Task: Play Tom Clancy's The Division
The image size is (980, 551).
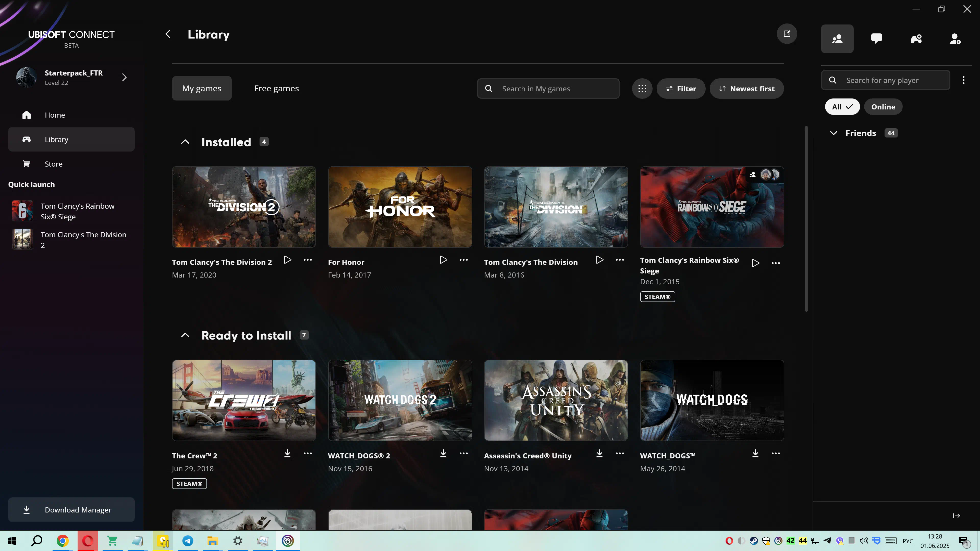Action: pos(599,260)
